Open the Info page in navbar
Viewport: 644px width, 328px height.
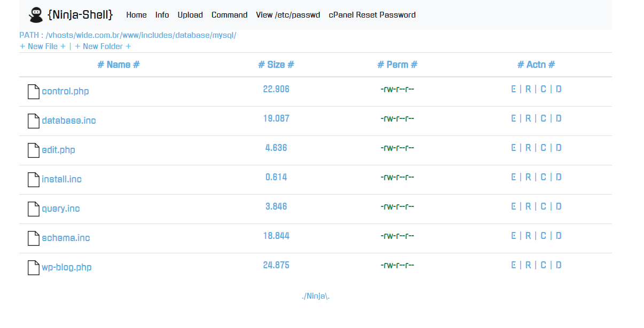[162, 15]
